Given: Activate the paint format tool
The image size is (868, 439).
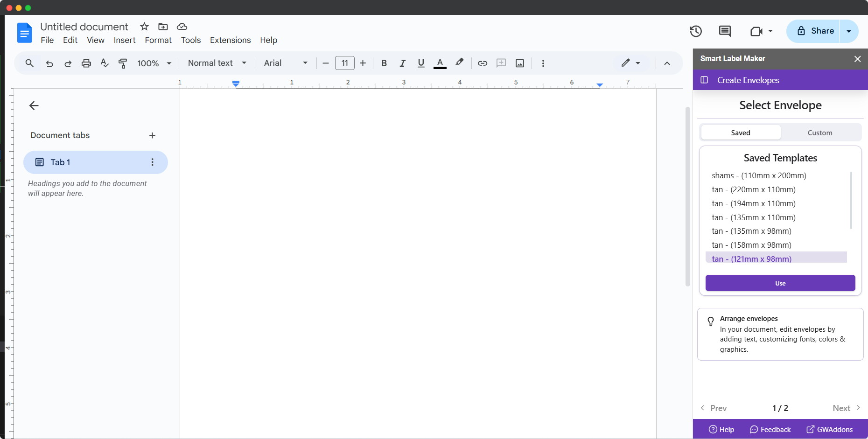Looking at the screenshot, I should click(x=123, y=63).
